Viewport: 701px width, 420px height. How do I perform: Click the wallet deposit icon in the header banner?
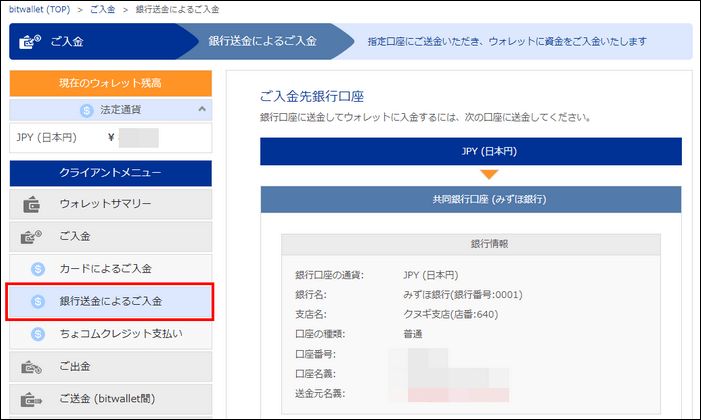click(x=30, y=42)
